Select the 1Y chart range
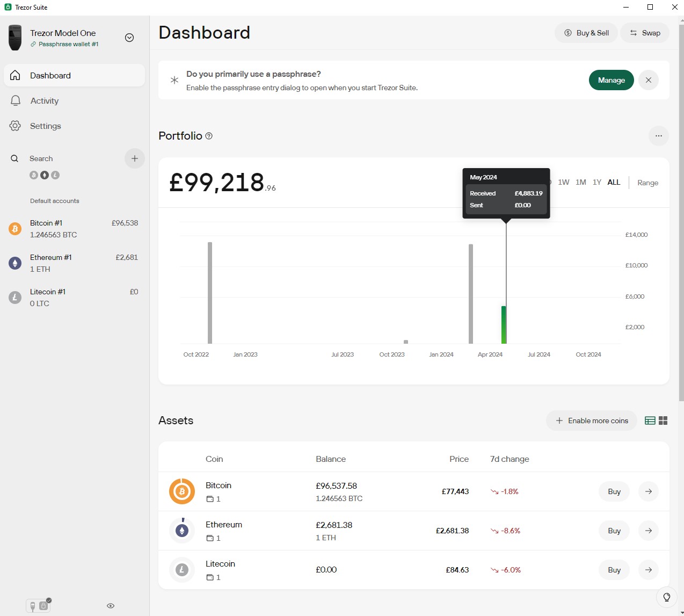 (x=597, y=182)
